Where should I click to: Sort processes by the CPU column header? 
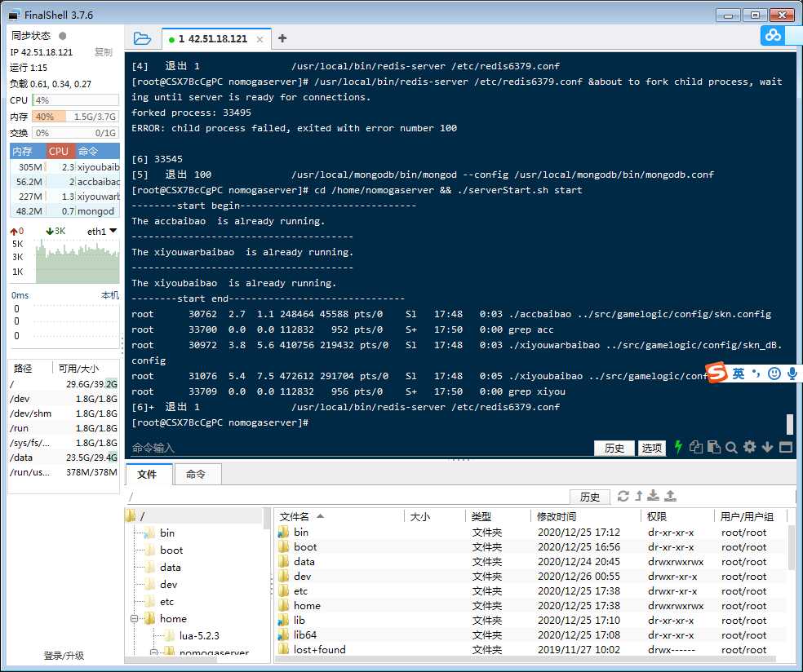click(59, 151)
